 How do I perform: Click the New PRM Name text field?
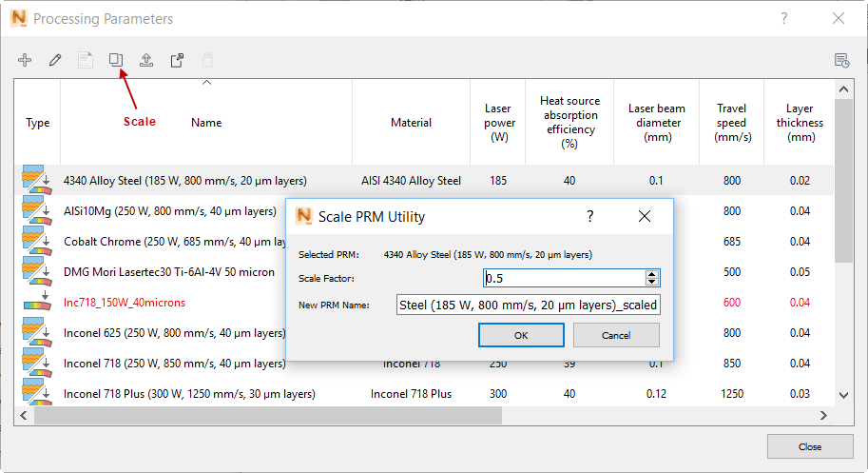(x=528, y=305)
